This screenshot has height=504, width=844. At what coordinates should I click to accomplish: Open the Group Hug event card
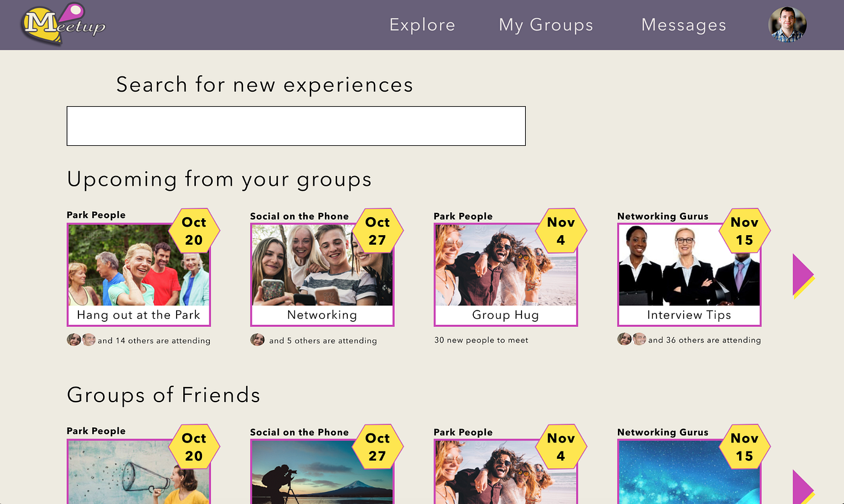(506, 275)
